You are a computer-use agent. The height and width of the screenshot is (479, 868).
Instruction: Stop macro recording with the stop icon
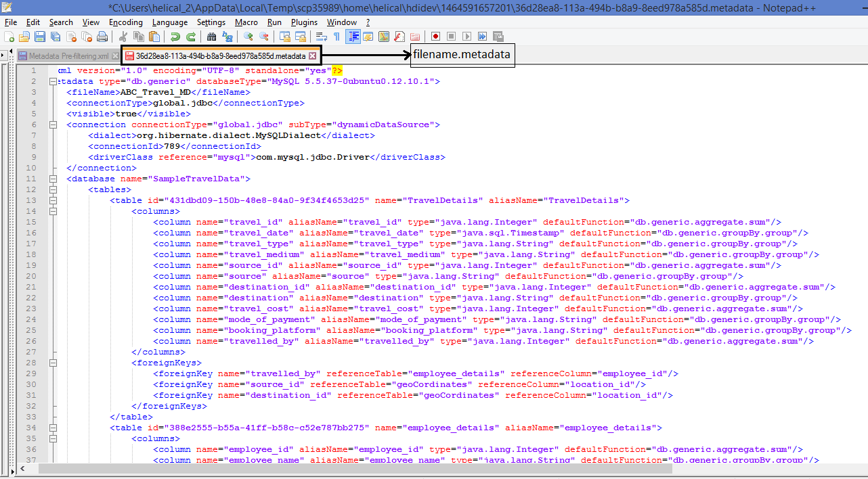[x=451, y=36]
